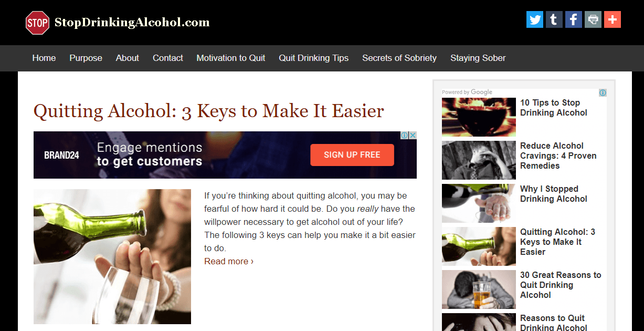Click the red STOP sign logo
Screen dimensions: 644x331
coord(37,23)
